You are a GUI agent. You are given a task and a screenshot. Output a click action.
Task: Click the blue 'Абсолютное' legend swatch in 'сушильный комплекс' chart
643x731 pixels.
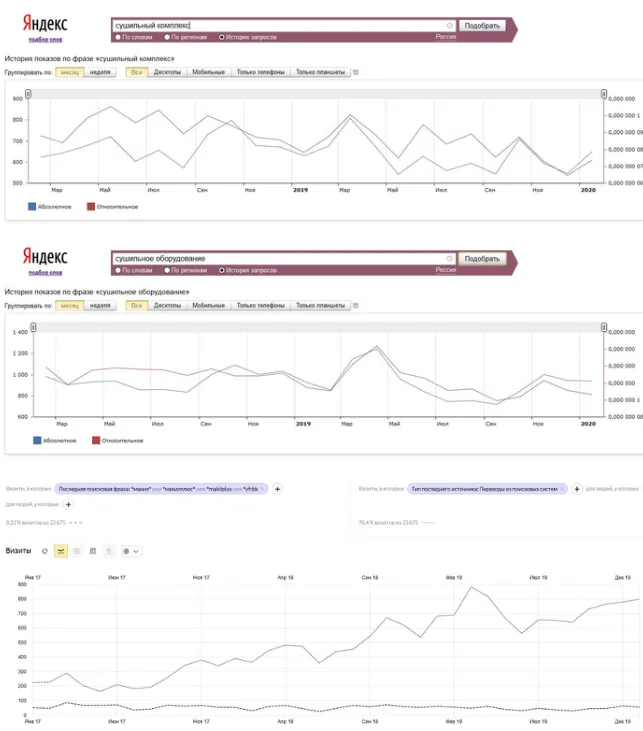32,207
